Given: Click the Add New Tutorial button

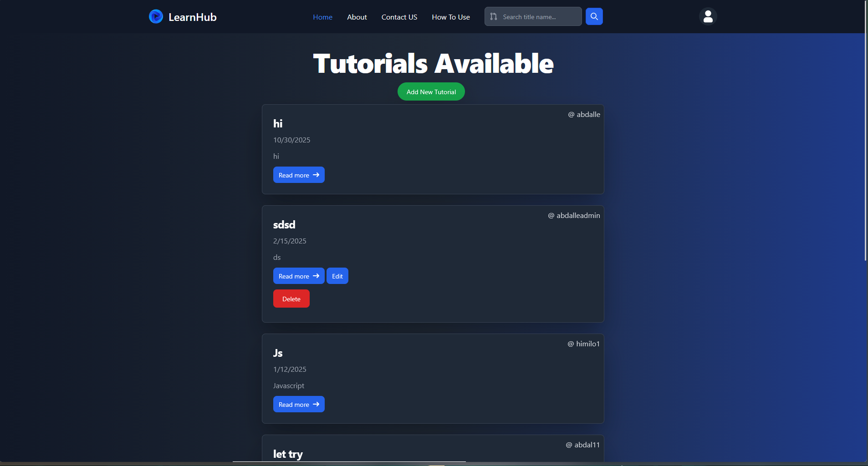Looking at the screenshot, I should click(431, 91).
